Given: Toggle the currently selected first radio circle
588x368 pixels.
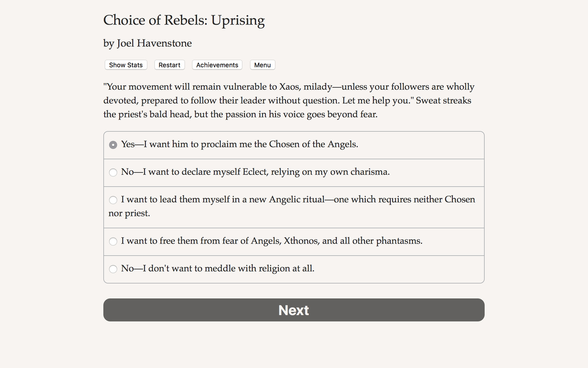Looking at the screenshot, I should (113, 144).
